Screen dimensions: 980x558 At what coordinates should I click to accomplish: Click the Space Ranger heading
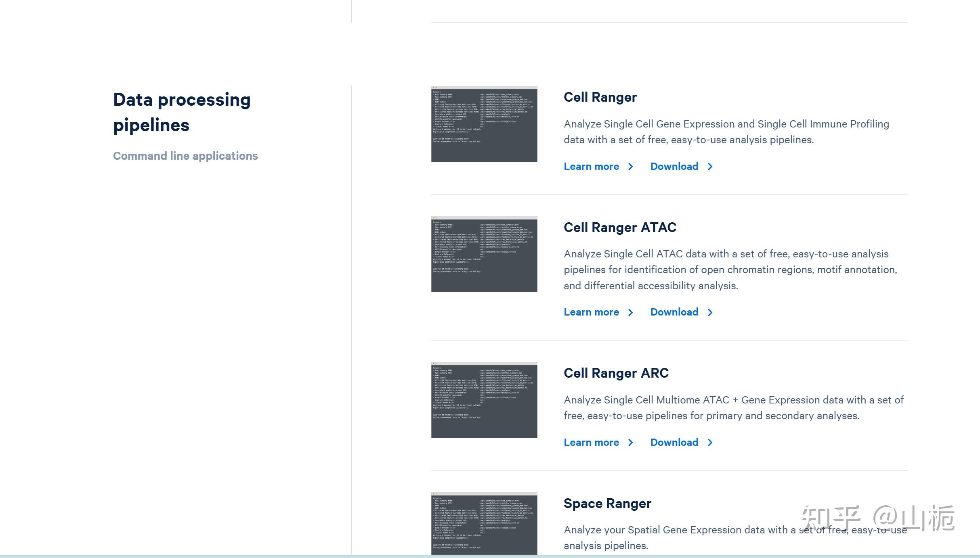point(607,504)
